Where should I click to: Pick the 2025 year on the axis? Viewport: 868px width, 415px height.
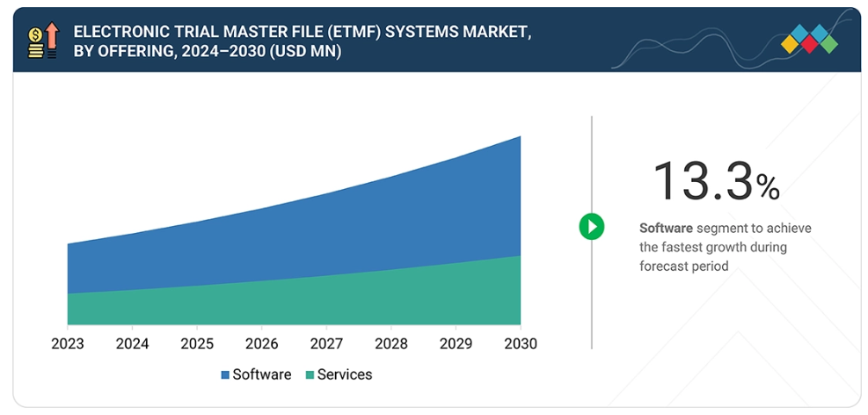pos(197,344)
